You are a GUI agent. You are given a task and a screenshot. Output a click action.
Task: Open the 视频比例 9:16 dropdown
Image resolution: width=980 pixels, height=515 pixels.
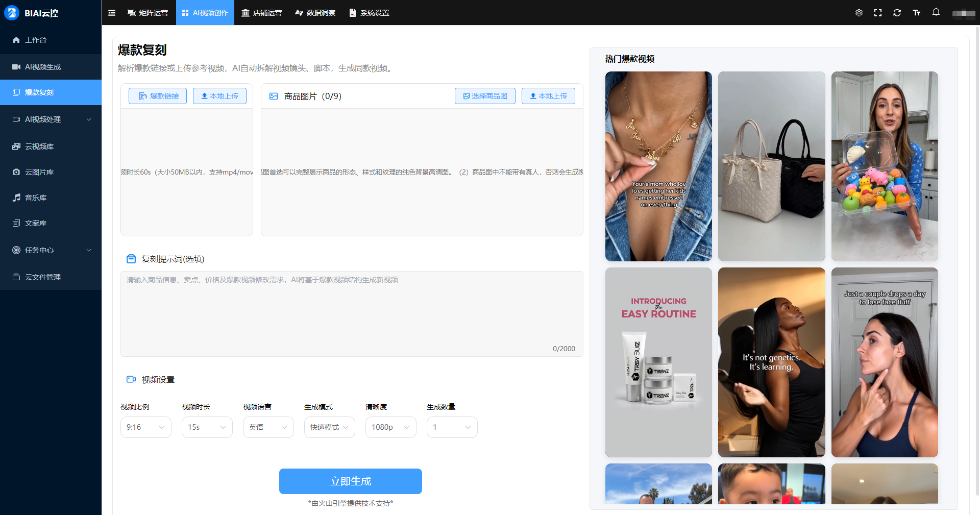click(x=146, y=427)
